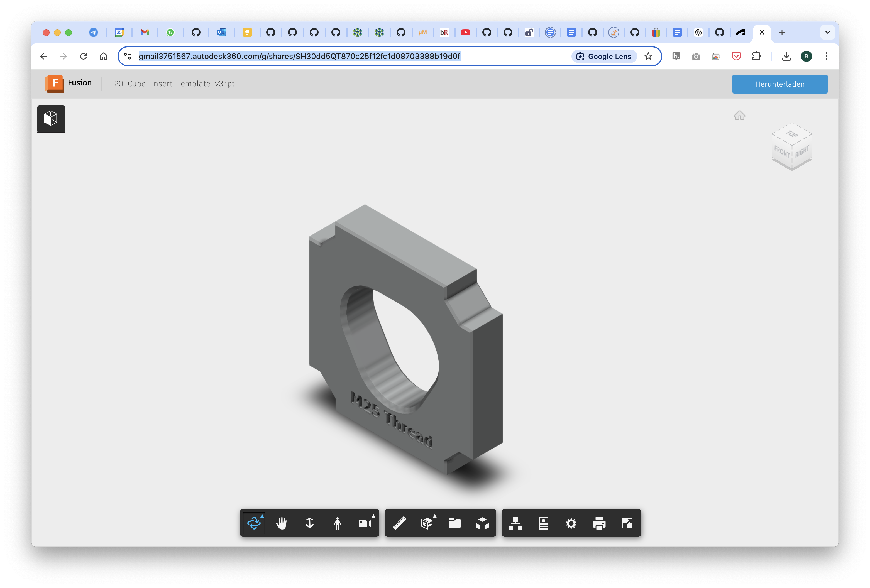Expand the browser tab list chevron
The width and height of the screenshot is (870, 588).
(827, 32)
